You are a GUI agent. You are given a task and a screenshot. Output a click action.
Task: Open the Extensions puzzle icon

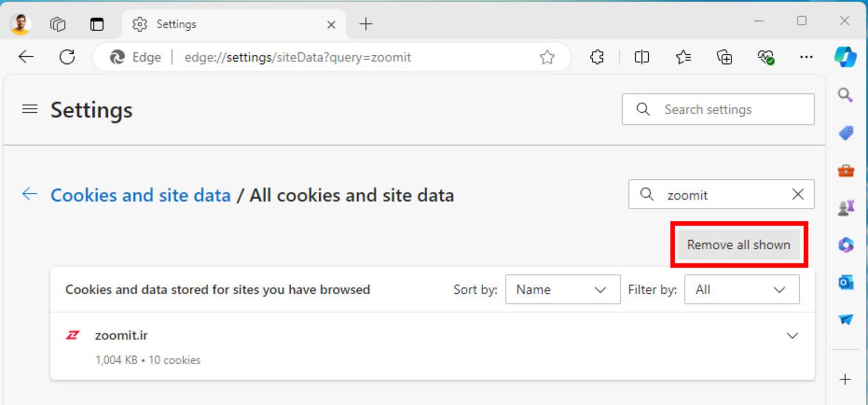597,57
